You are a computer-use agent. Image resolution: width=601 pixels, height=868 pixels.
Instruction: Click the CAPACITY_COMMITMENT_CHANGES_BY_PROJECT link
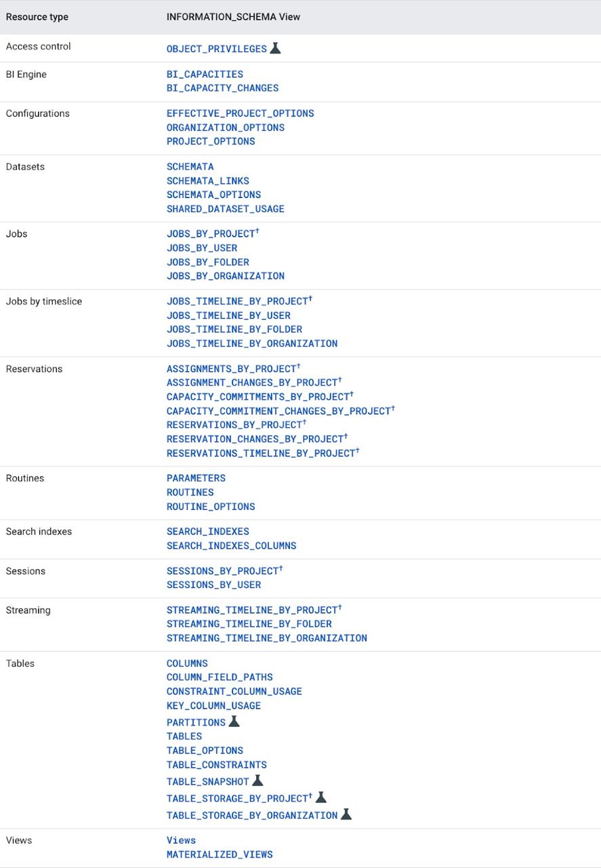(278, 411)
